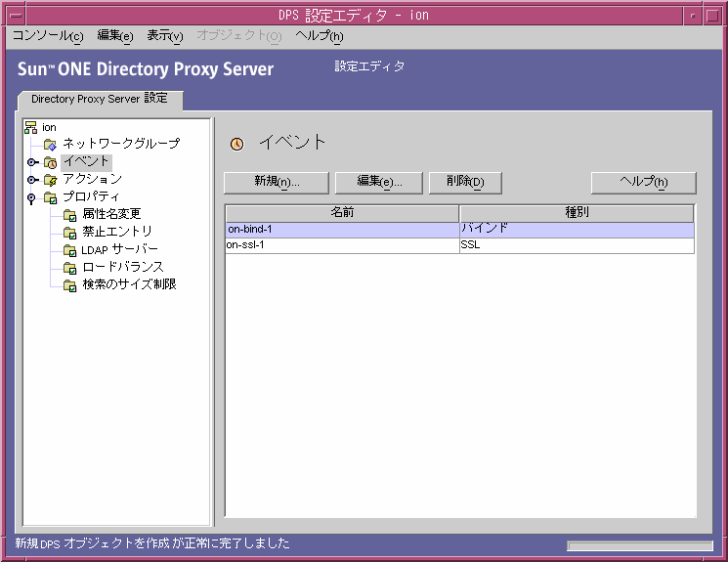Click the 削除(D) button
Screen dimensions: 728x562
[x=465, y=183]
